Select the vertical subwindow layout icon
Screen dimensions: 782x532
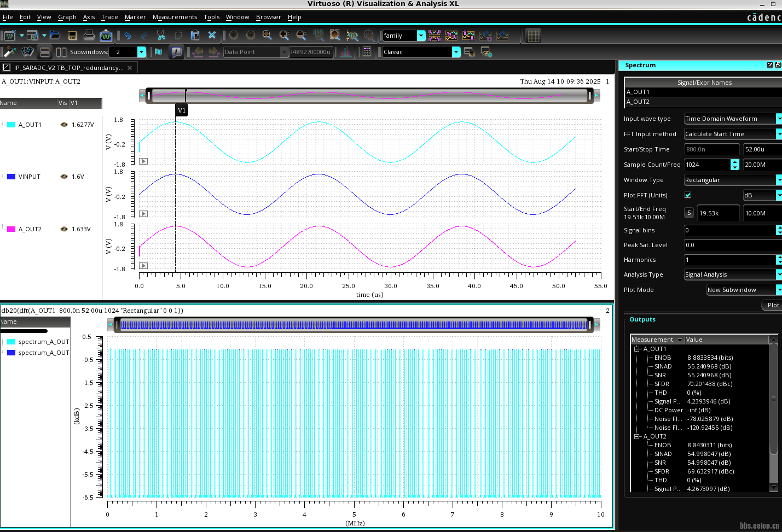[x=61, y=52]
